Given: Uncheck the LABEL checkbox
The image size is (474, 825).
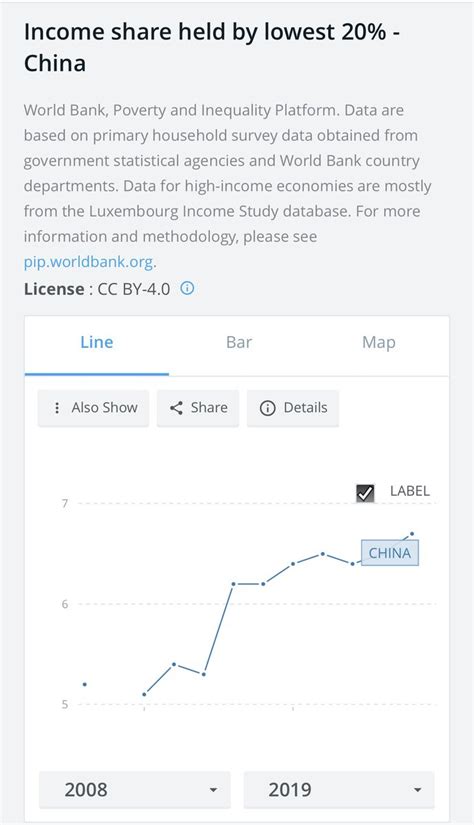Looking at the screenshot, I should click(x=365, y=493).
